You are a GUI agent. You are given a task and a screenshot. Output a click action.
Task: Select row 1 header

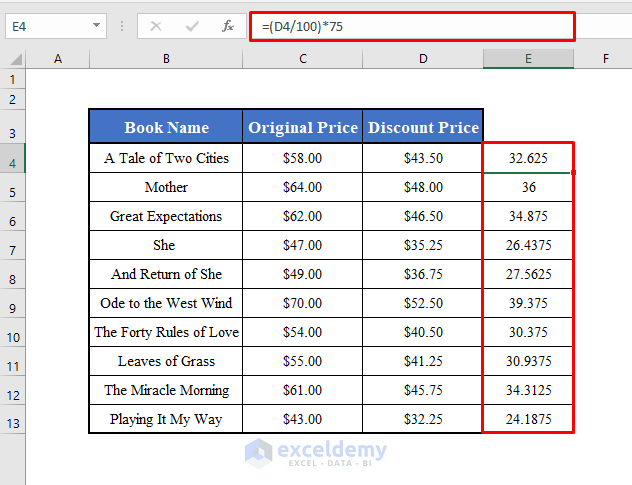(x=12, y=79)
